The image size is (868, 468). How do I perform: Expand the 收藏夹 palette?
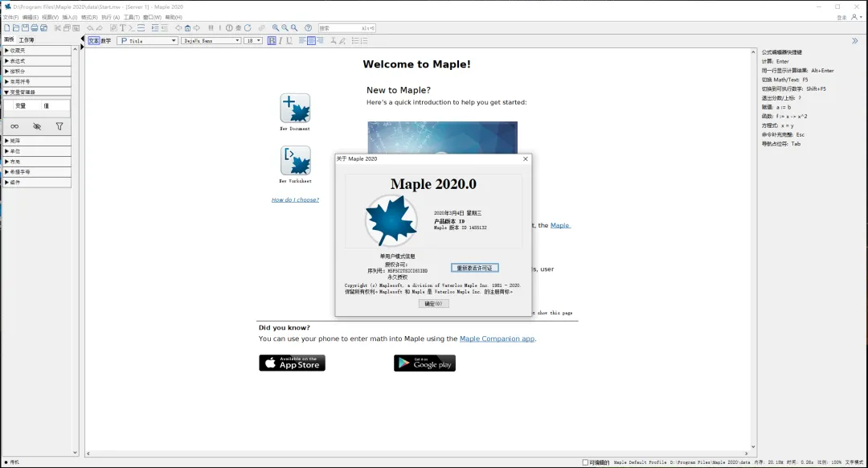[x=36, y=51]
